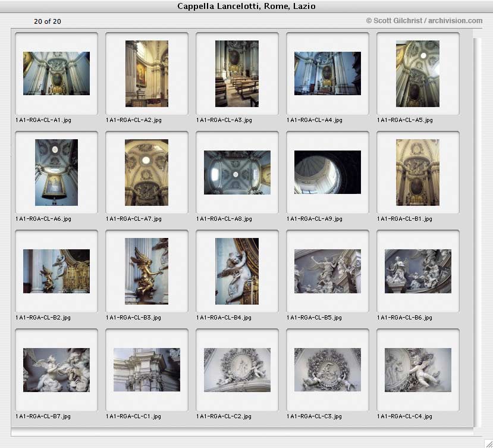
Task: Select thumbnail 1A1-RGA-CL-A6.jpg
Action: (x=56, y=173)
